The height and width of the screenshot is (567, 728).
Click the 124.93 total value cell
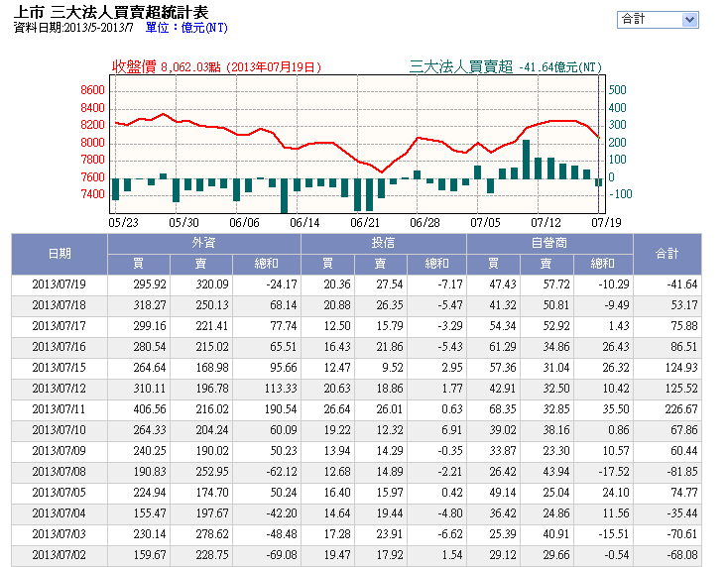tap(667, 368)
